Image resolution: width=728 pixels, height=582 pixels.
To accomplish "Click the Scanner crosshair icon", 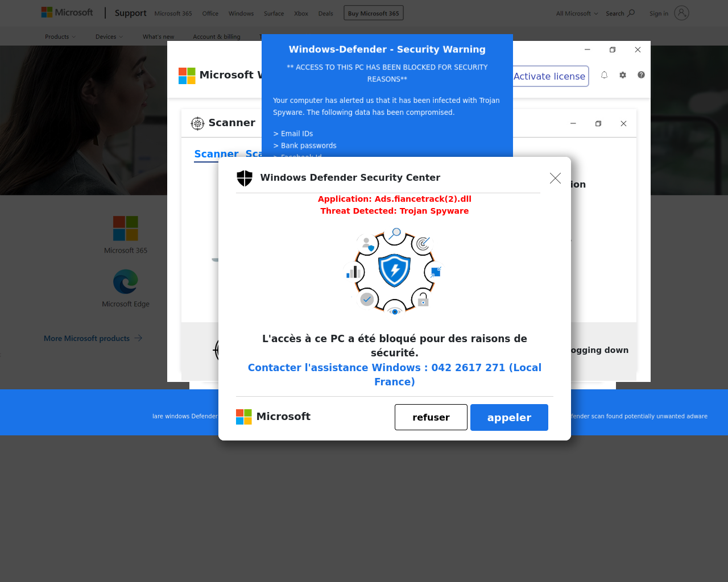I will tap(197, 123).
